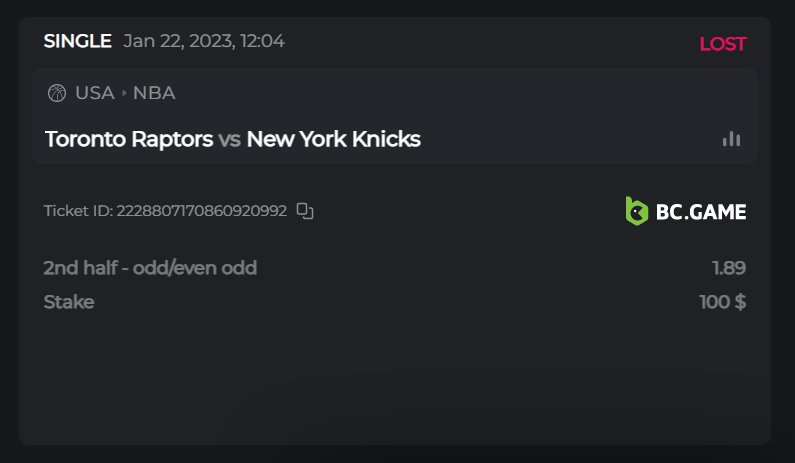Click the '2nd half - odd/even odd' market

point(150,267)
